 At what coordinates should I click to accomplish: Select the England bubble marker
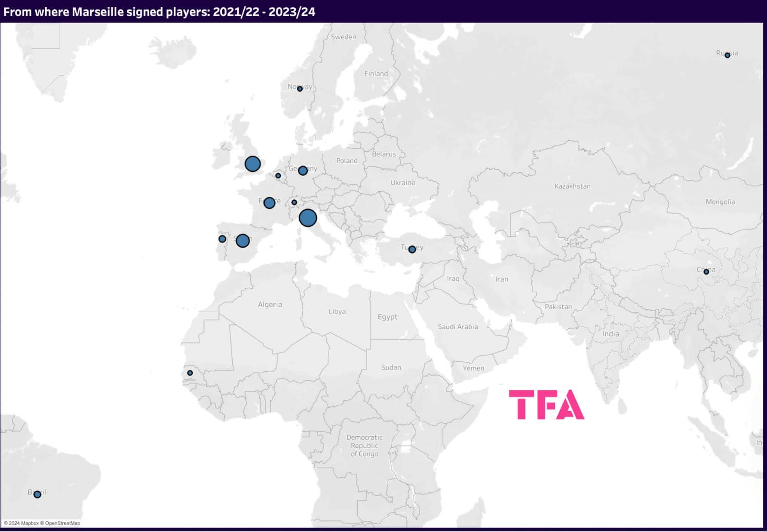click(x=252, y=164)
